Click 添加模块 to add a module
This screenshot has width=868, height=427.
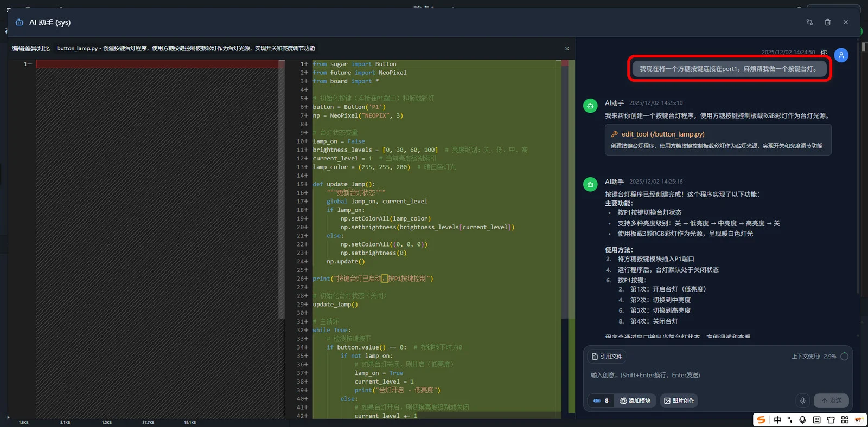pyautogui.click(x=635, y=400)
